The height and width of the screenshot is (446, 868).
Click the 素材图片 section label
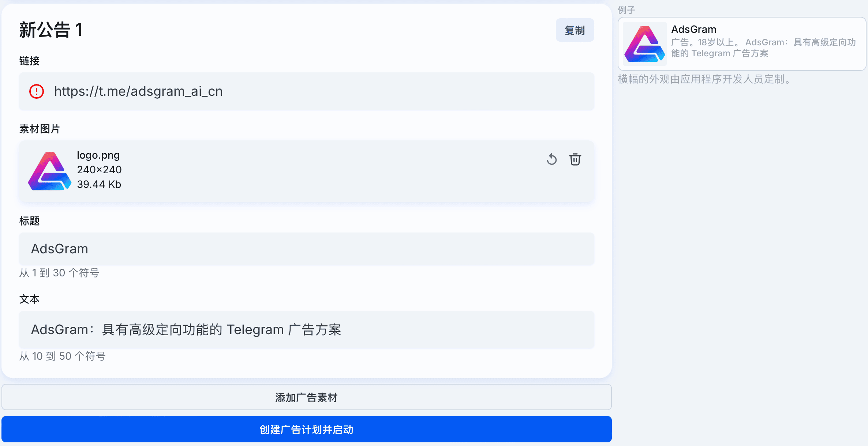(39, 129)
